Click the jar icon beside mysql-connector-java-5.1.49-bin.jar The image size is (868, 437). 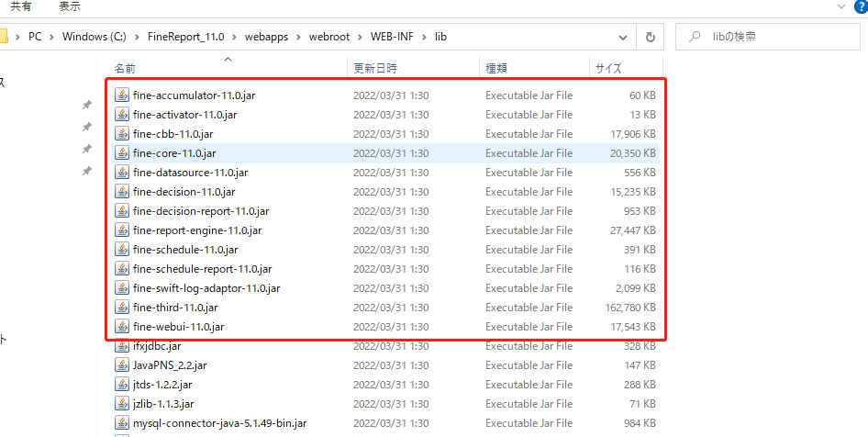[x=121, y=423]
